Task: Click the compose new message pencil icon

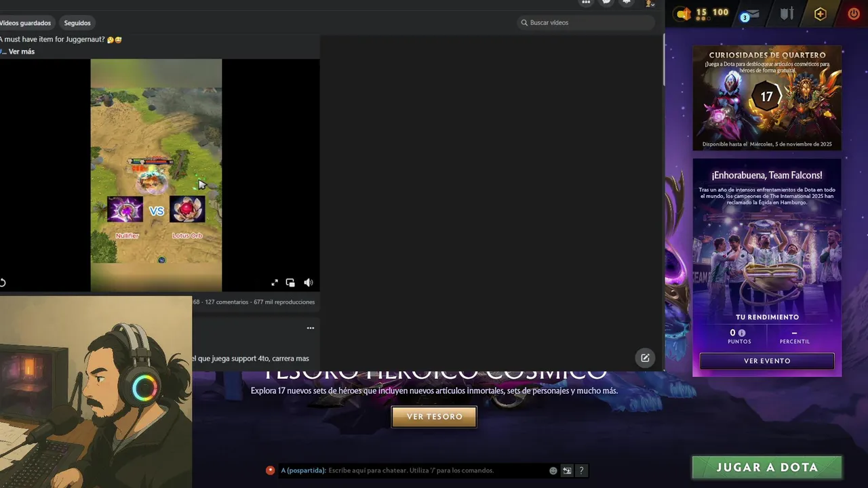Action: coord(645,358)
